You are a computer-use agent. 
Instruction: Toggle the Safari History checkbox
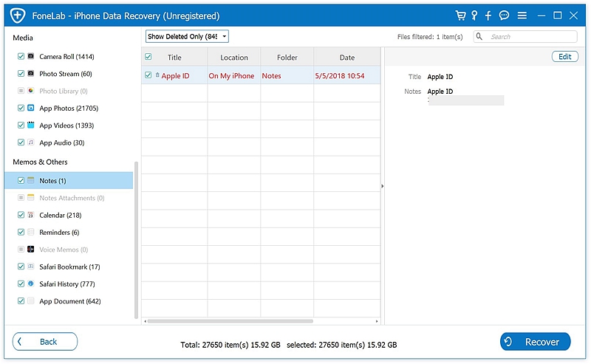click(21, 284)
